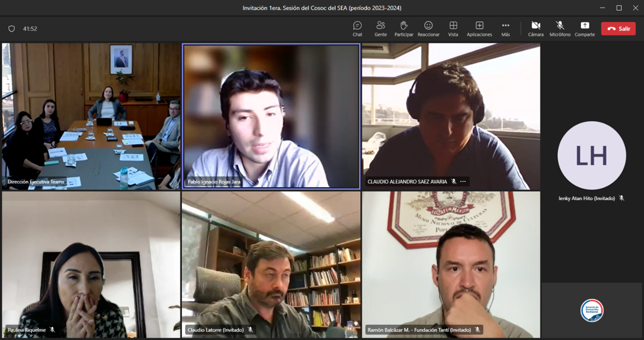
Task: Click the LH avatar of Ienky Atan Hito
Action: tap(592, 155)
